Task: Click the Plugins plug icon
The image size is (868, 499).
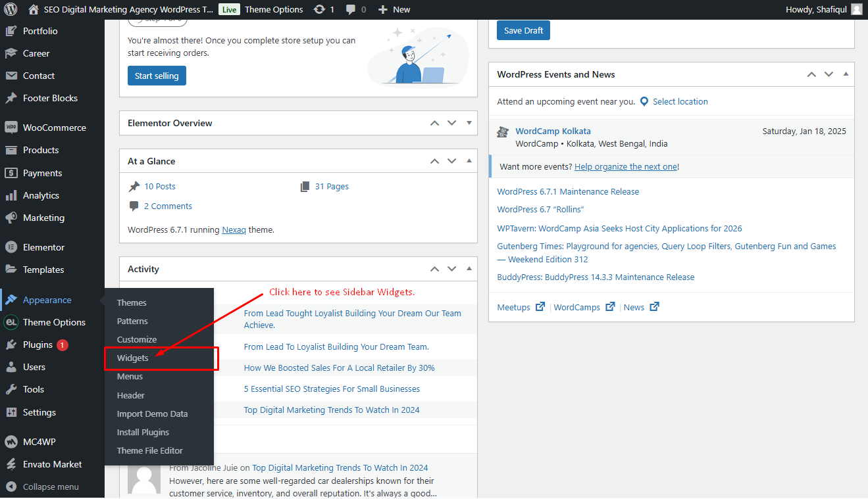Action: pyautogui.click(x=11, y=345)
